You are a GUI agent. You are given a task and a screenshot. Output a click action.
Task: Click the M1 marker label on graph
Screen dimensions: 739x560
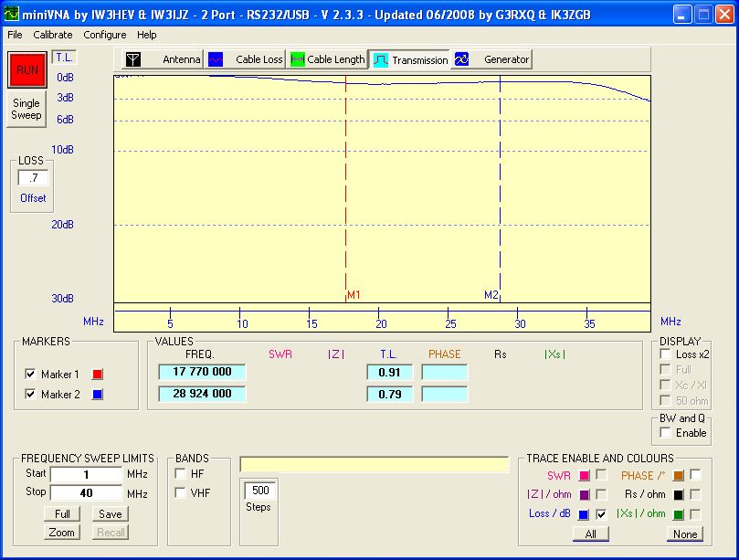coord(354,295)
